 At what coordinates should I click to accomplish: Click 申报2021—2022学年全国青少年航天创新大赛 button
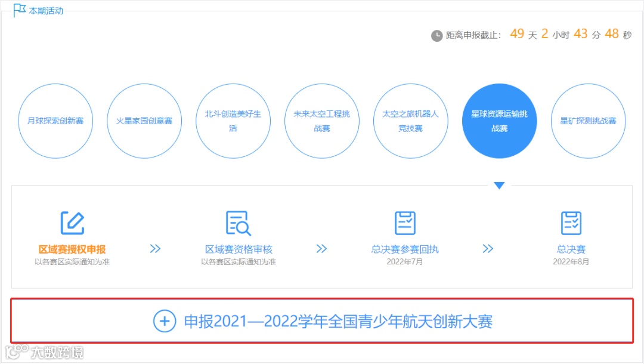coord(322,321)
